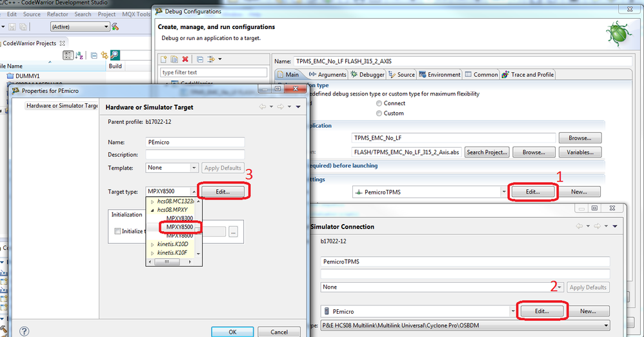Image resolution: width=644 pixels, height=337 pixels.
Task: Click the Variables button
Action: coord(580,152)
